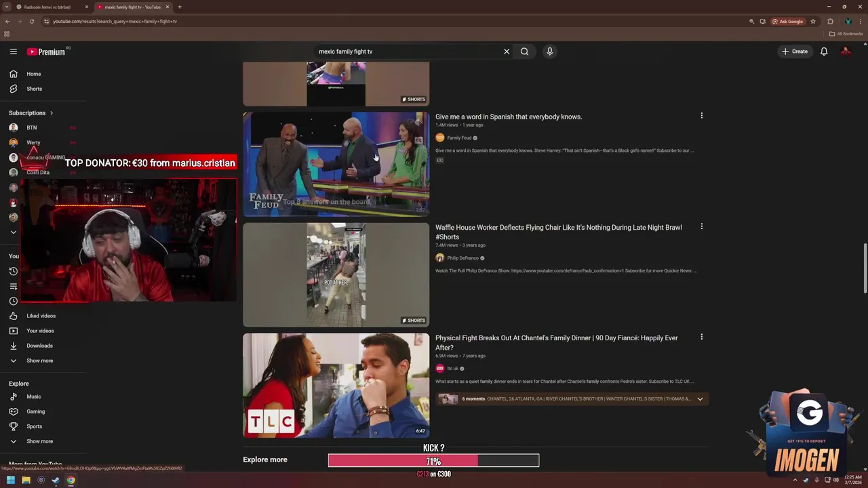Open the Physical Fight Breaks Out title
Image resolution: width=868 pixels, height=488 pixels.
557,342
